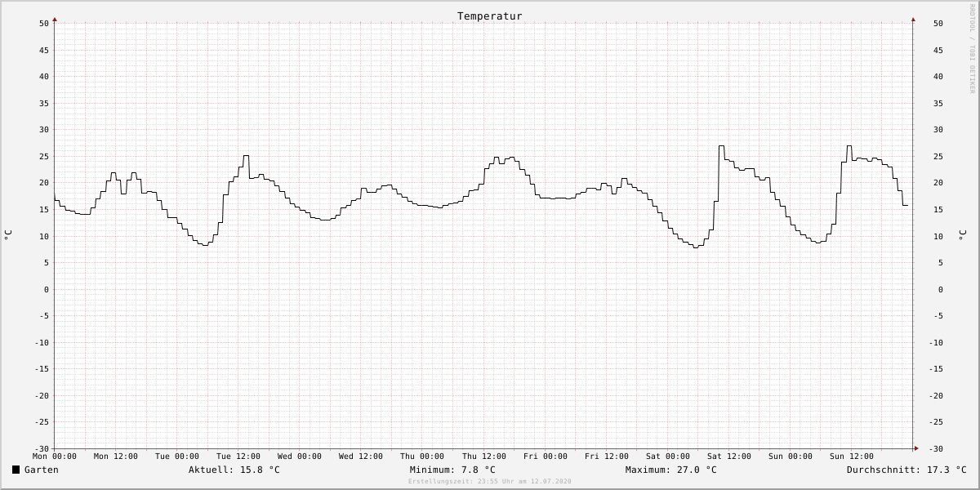Click the 40 label on left temperature axis
Image resolution: width=980 pixels, height=490 pixels.
pyautogui.click(x=44, y=77)
